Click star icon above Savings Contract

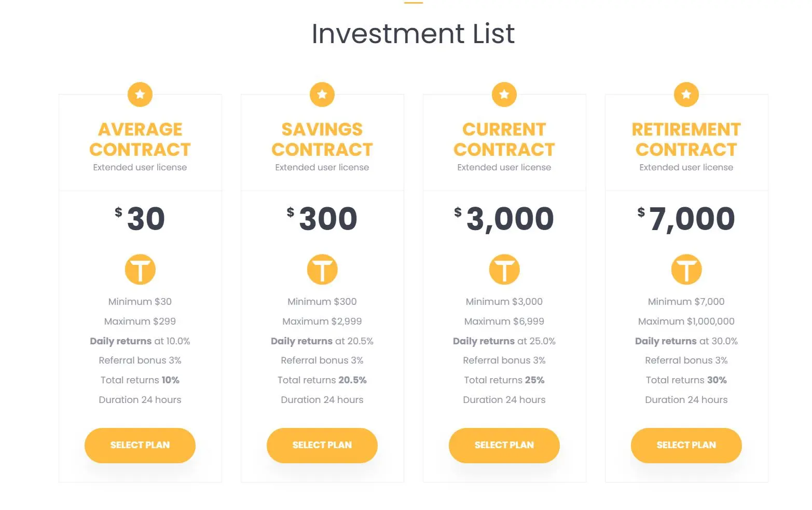(x=322, y=95)
